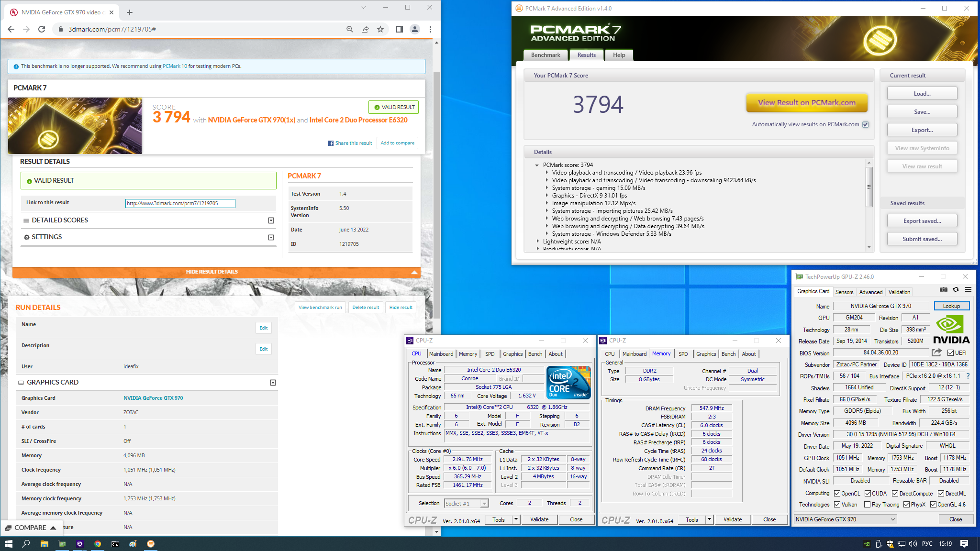The image size is (980, 551).
Task: Toggle CUDA checkbox
Action: (x=868, y=494)
